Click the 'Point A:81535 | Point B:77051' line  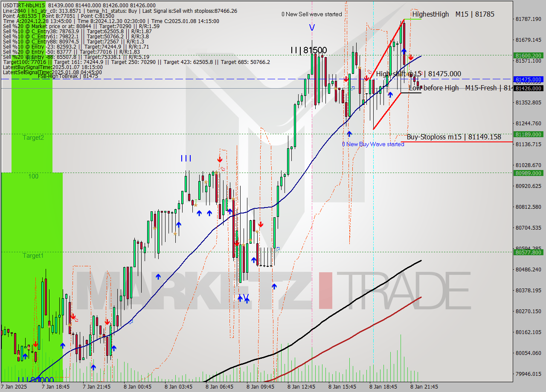coord(58,16)
